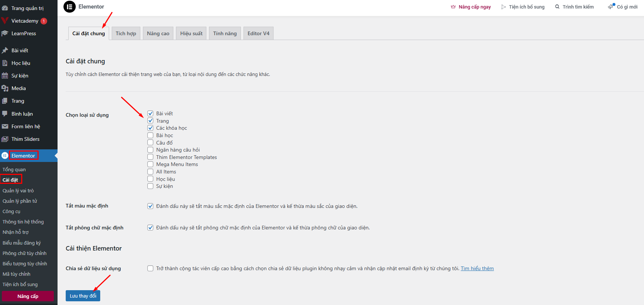Click the Bài viết pin icon
The width and height of the screenshot is (644, 305).
pyautogui.click(x=5, y=50)
